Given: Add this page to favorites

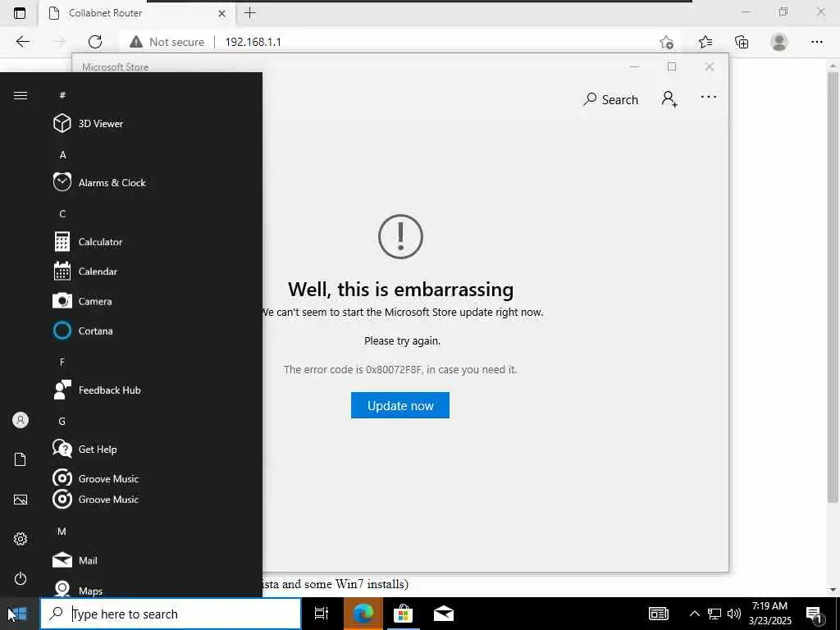Looking at the screenshot, I should pyautogui.click(x=666, y=42).
